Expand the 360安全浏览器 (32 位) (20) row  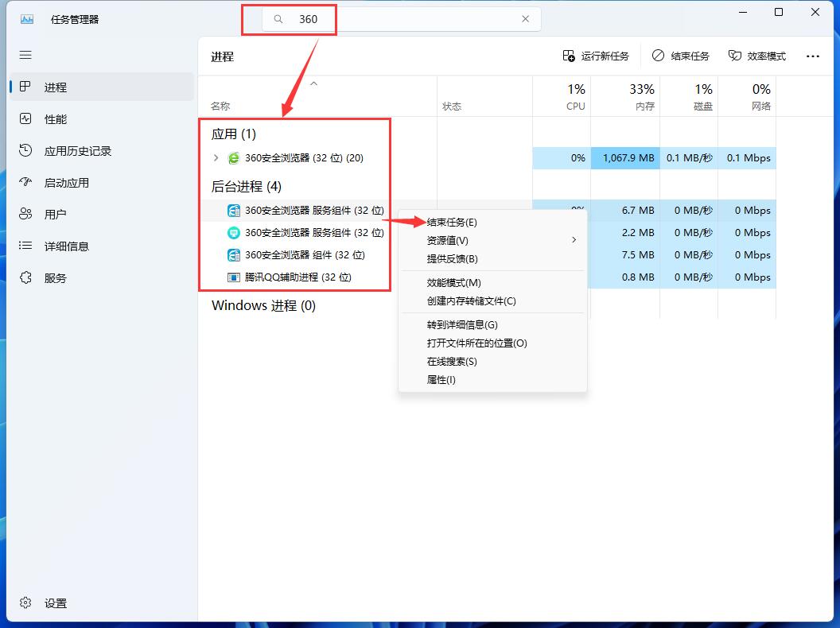click(x=216, y=158)
